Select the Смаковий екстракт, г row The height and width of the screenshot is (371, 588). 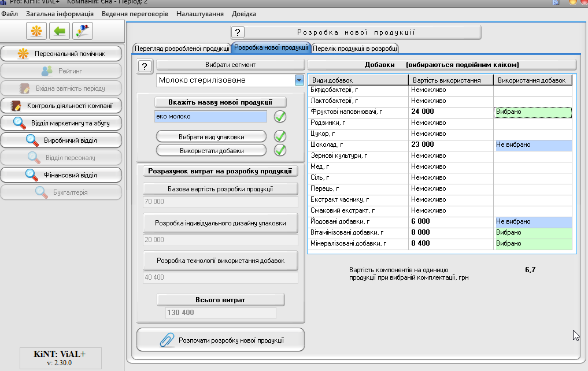tap(440, 210)
